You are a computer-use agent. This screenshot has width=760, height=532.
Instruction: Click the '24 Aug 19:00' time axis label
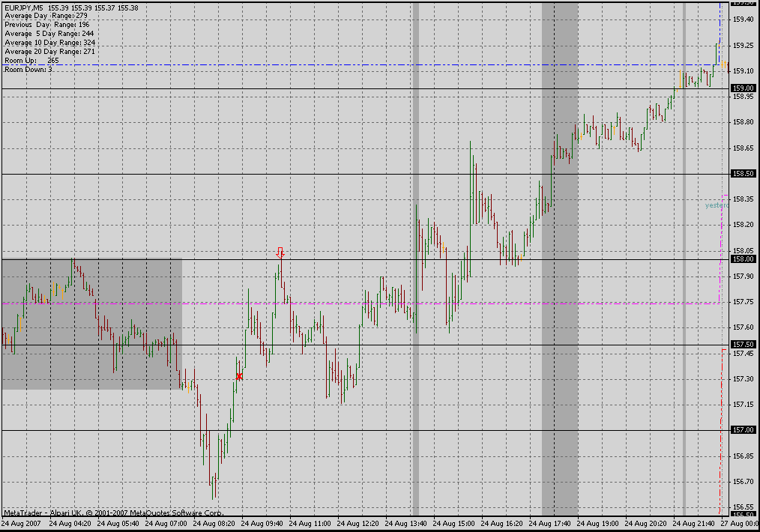(597, 524)
